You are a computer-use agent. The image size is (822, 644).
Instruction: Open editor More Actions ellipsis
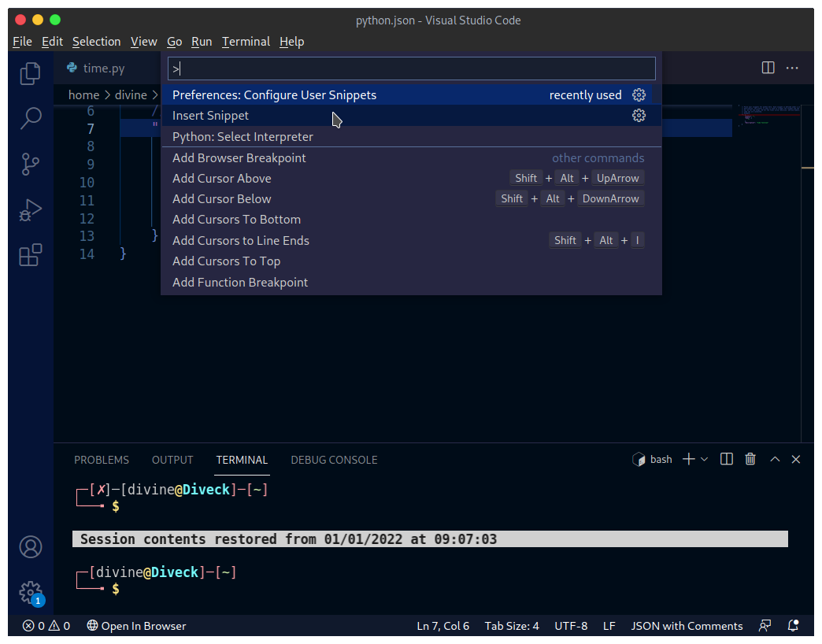pos(792,68)
